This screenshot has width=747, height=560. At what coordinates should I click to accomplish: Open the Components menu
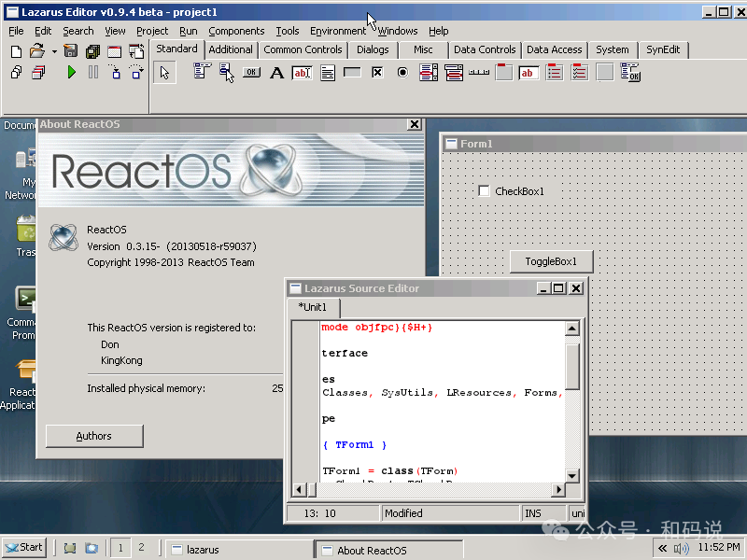click(236, 31)
